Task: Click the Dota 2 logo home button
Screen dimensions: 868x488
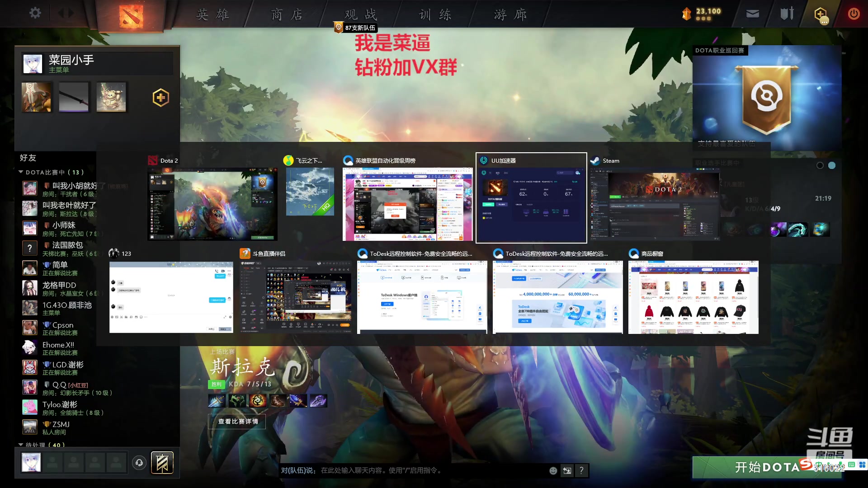Action: pos(131,16)
